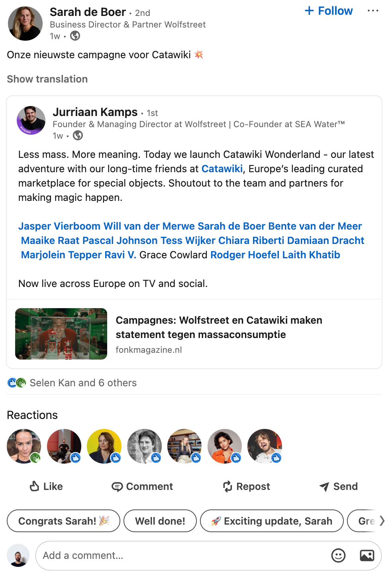Open the fonkmagazine.nl article thumbnail

(x=61, y=334)
